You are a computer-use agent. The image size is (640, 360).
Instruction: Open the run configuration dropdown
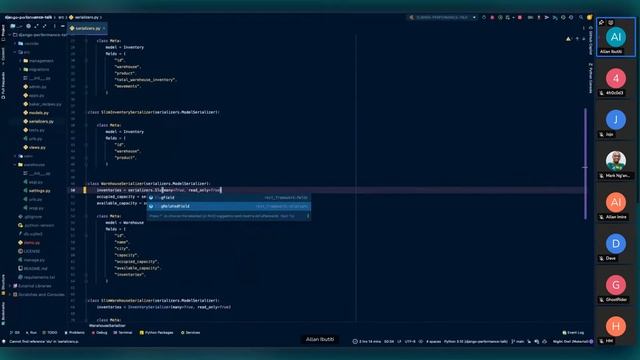(442, 18)
